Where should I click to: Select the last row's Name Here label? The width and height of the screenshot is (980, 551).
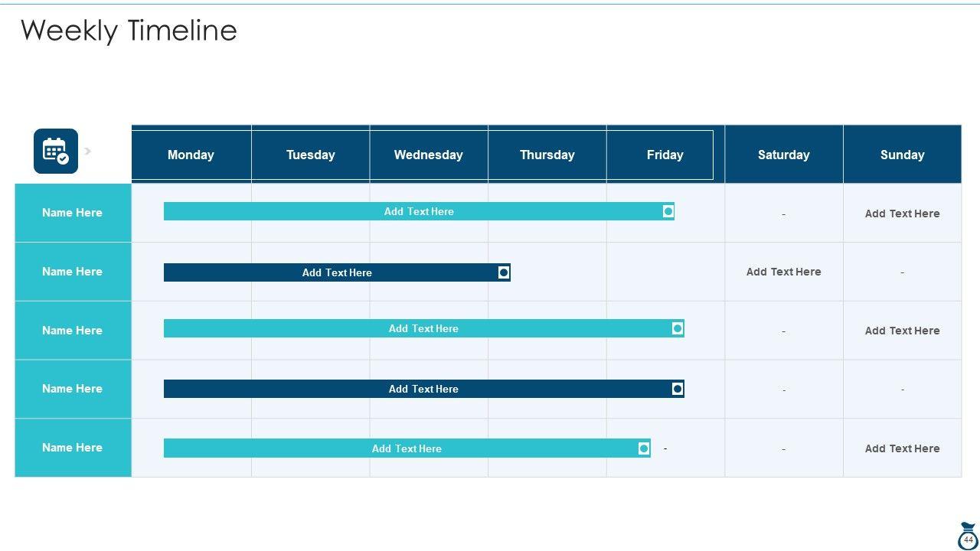click(72, 448)
